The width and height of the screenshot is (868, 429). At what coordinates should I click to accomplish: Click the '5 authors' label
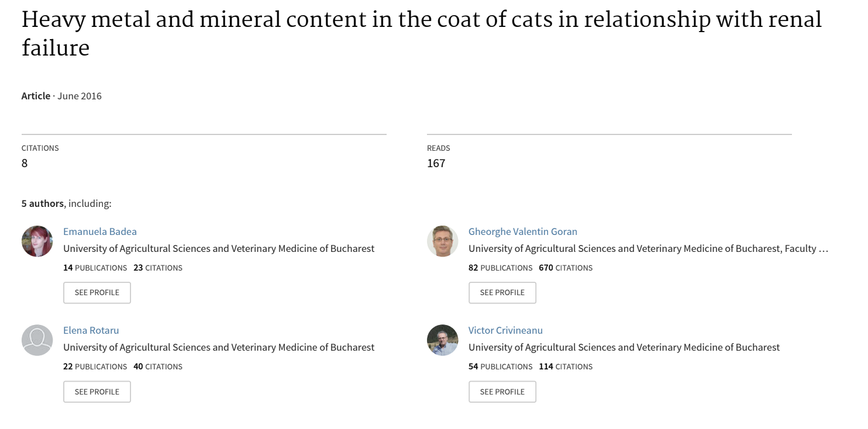[x=43, y=203]
